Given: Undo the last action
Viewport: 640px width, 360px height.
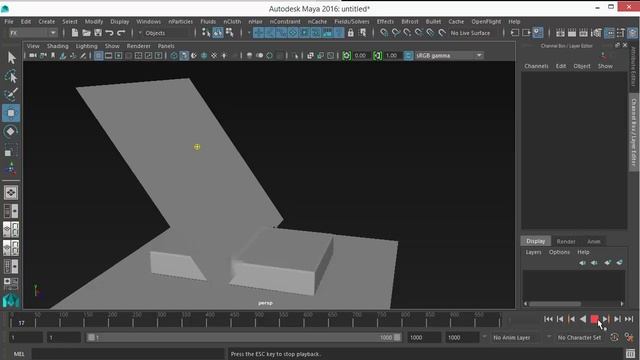Looking at the screenshot, I should [x=109, y=33].
